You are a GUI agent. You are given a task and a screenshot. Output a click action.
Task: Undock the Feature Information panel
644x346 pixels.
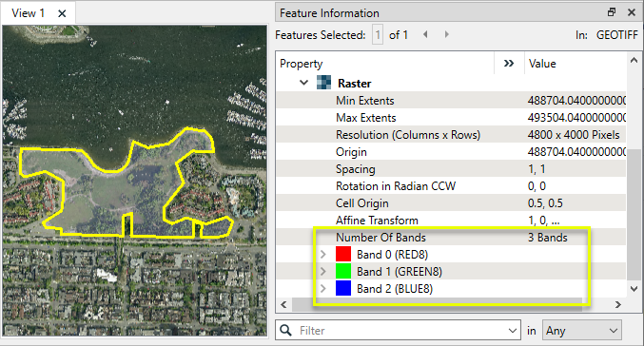tap(612, 12)
